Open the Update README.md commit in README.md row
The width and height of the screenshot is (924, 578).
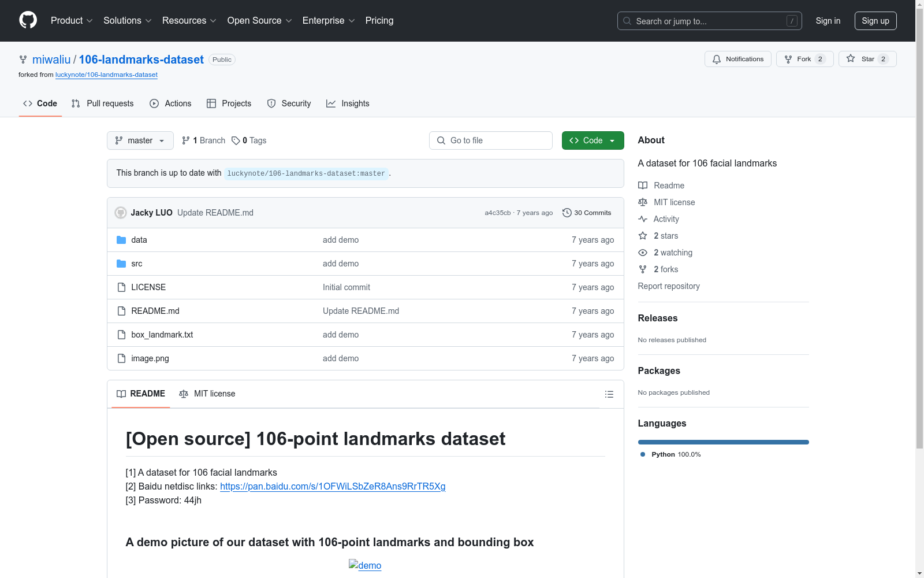361,311
